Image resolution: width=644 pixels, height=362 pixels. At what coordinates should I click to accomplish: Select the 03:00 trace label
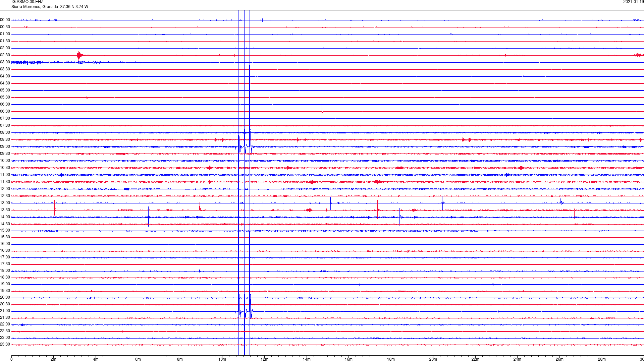pos(5,62)
